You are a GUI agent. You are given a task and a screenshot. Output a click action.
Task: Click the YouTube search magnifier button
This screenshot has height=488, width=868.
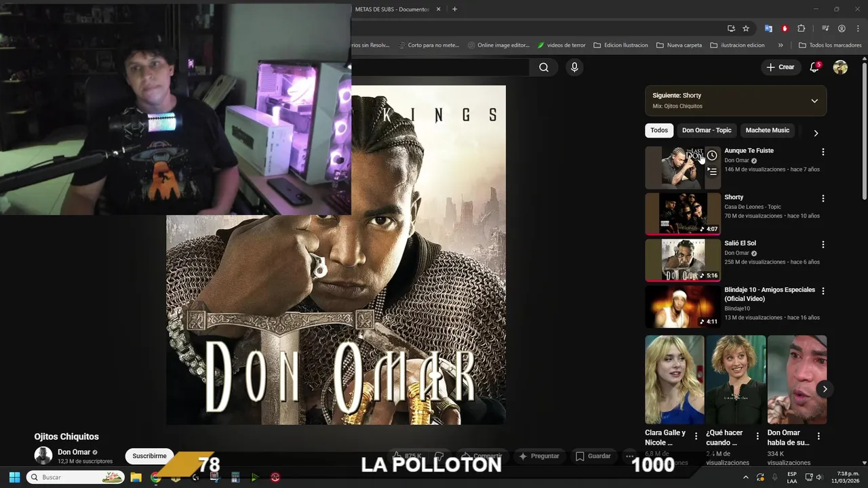(543, 67)
